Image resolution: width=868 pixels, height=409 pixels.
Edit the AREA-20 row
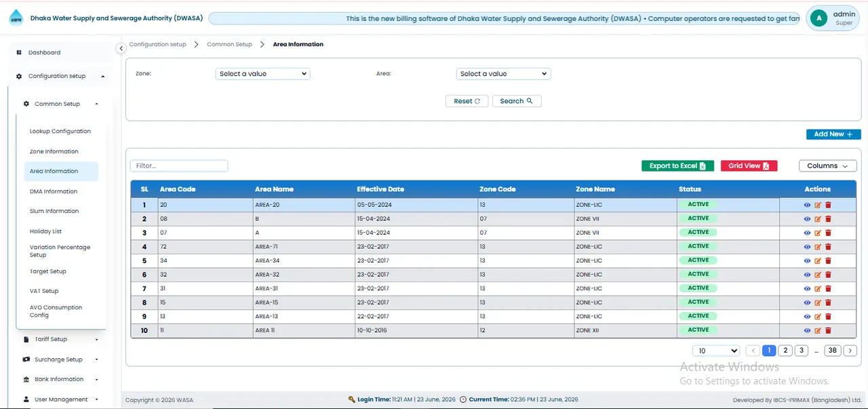[818, 205]
